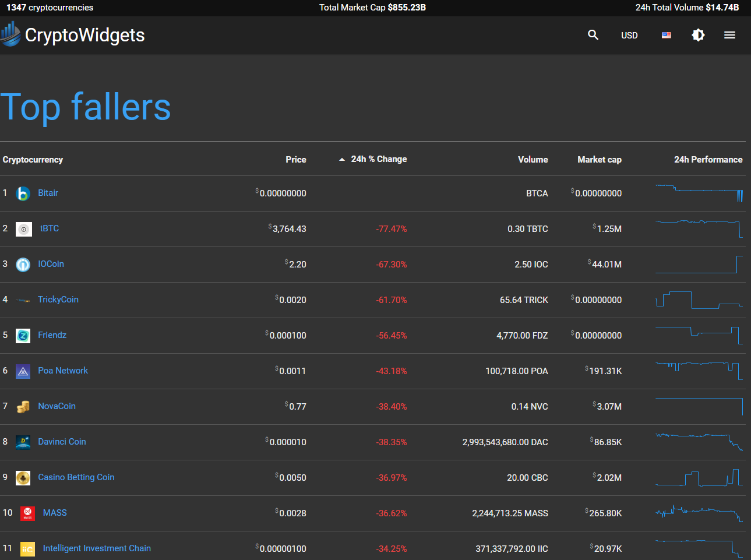Sort table by Market cap header
This screenshot has width=751, height=560.
pyautogui.click(x=599, y=160)
